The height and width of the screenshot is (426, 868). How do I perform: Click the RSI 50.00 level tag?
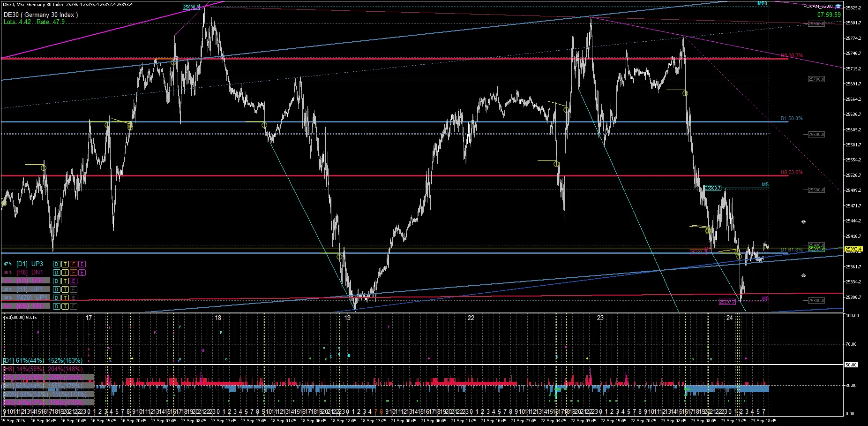(x=851, y=365)
